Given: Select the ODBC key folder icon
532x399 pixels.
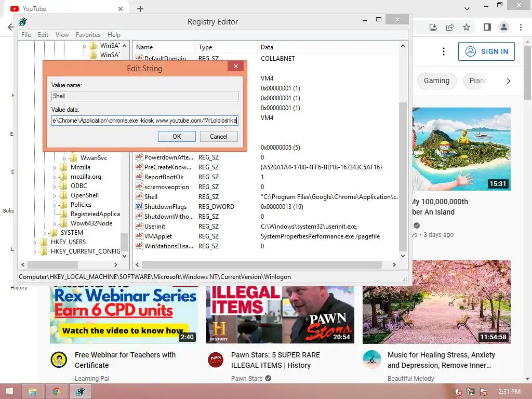Looking at the screenshot, I should tap(63, 186).
